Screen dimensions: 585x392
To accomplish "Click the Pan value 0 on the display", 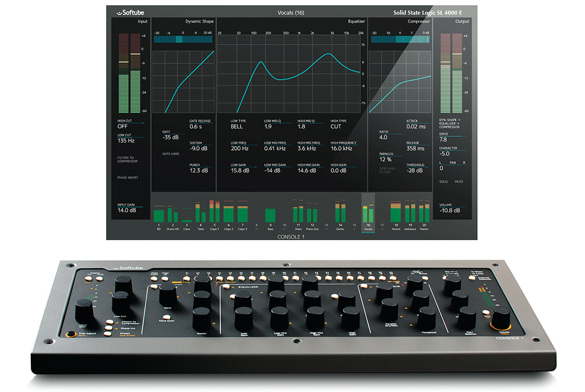I will (442, 168).
